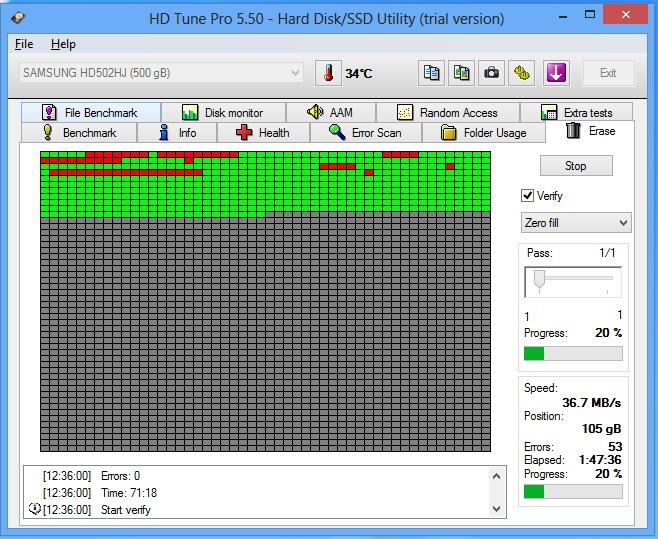658x539 pixels.
Task: Click the copy screenshot to clipboard icon
Action: click(x=461, y=73)
